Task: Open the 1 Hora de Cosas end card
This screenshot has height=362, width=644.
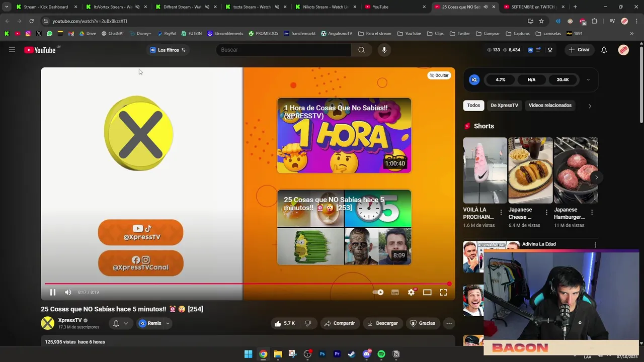Action: click(x=344, y=136)
